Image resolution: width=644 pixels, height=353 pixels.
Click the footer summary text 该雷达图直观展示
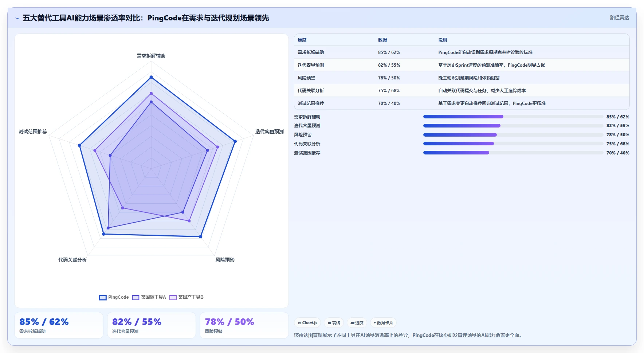point(409,335)
